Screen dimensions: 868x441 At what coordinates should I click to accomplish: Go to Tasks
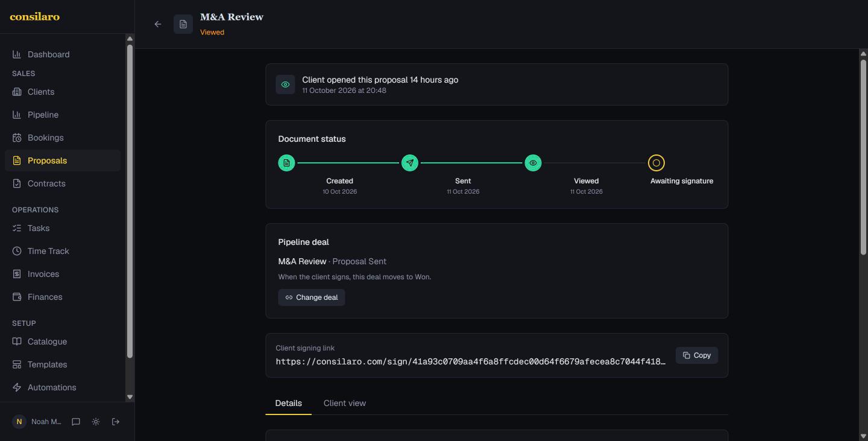63,228
